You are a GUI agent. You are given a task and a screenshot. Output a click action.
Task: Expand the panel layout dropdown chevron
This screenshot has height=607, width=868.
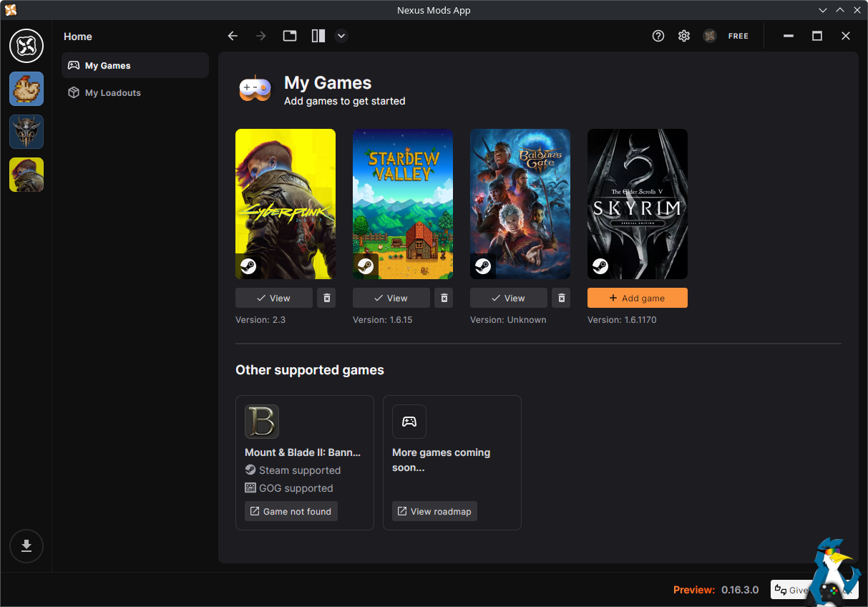[x=341, y=36]
